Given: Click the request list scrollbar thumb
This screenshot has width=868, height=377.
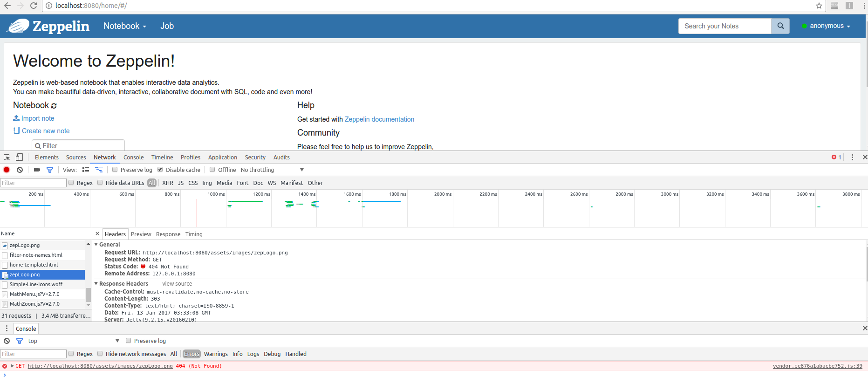Looking at the screenshot, I should (88, 295).
